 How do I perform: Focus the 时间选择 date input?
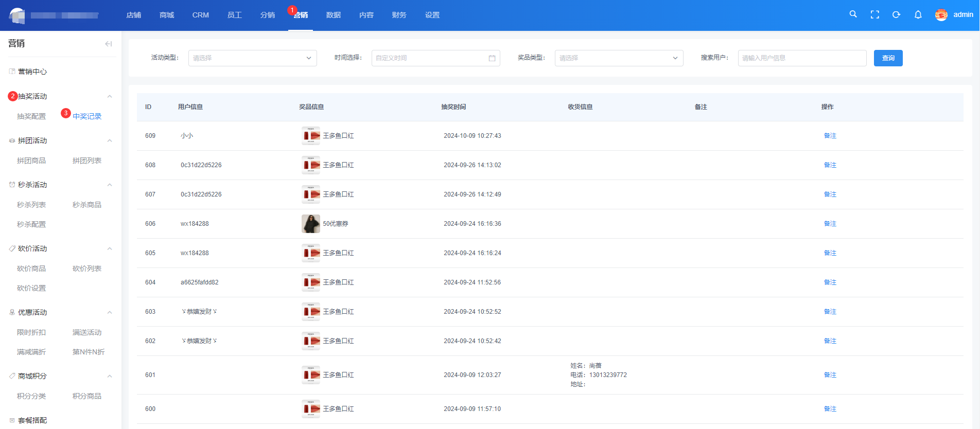coord(435,58)
